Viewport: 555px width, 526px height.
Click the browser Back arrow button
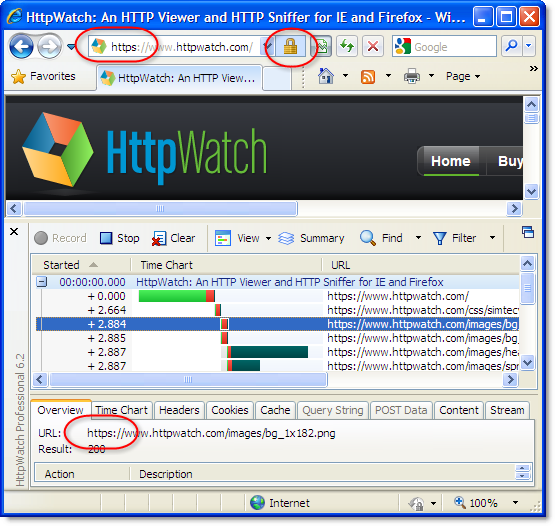(x=22, y=47)
